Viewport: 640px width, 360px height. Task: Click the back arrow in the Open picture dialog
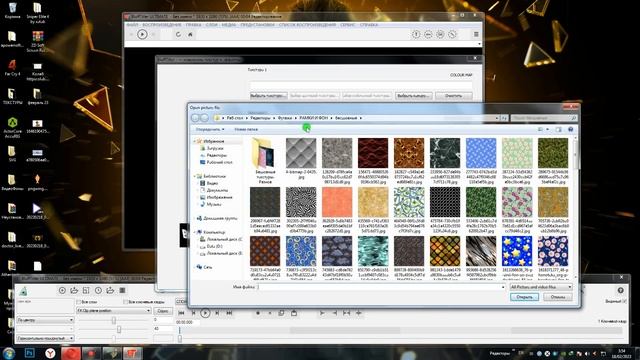195,118
